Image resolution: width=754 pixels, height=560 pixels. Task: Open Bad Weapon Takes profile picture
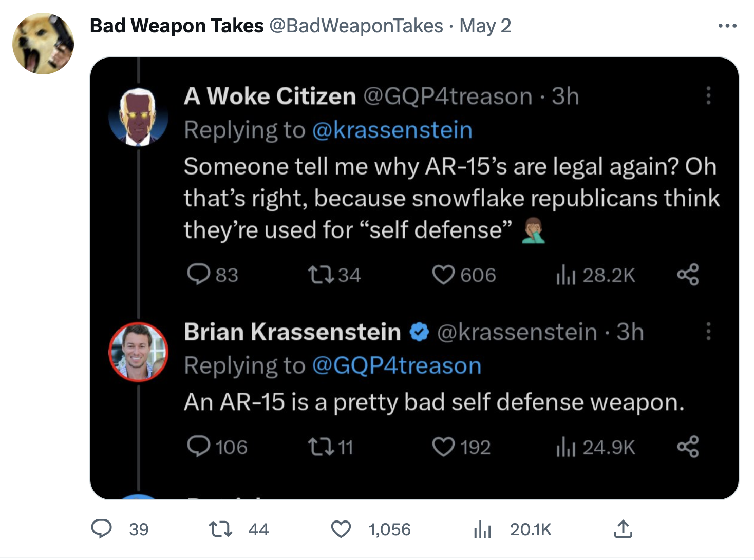[43, 44]
